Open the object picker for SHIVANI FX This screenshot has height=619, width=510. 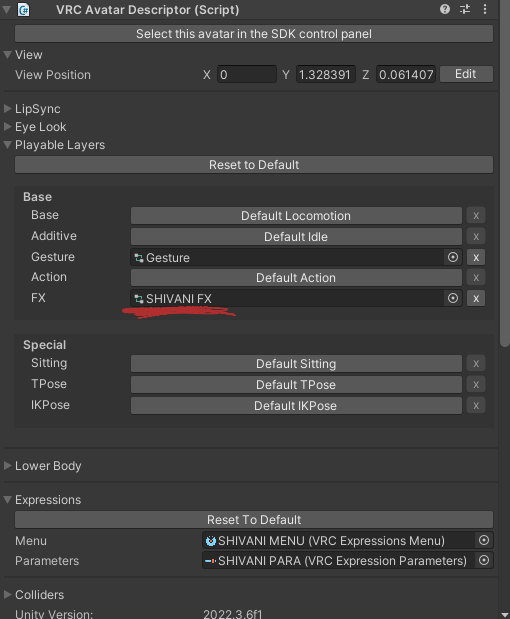pyautogui.click(x=453, y=298)
